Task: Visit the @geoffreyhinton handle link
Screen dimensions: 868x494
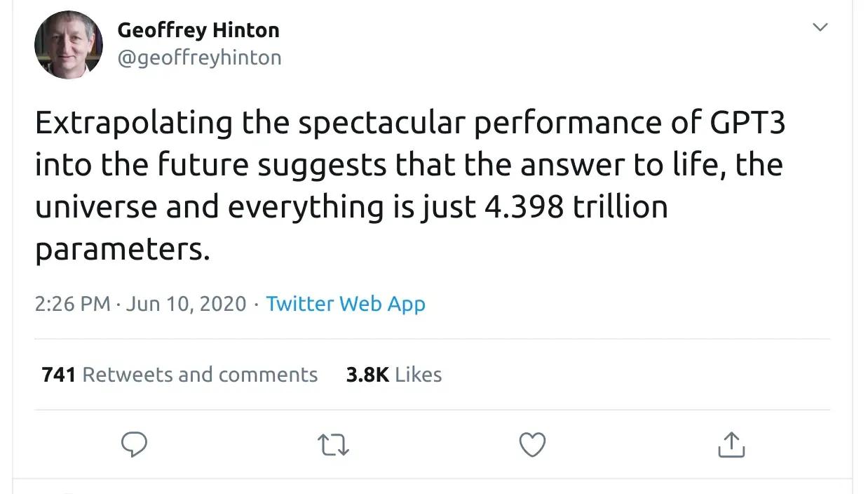Action: [x=199, y=58]
